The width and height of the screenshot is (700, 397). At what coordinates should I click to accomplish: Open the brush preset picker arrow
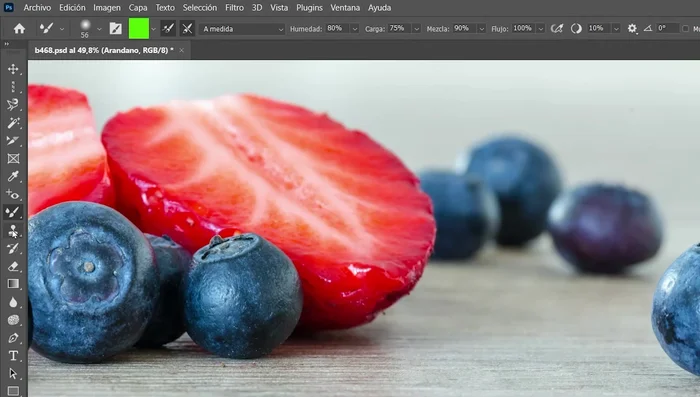tap(99, 29)
